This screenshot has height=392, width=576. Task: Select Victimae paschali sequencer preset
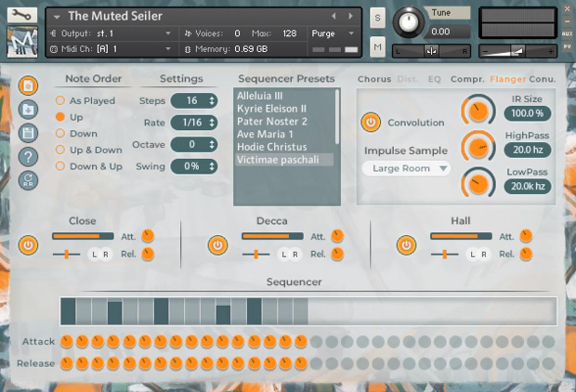[285, 160]
